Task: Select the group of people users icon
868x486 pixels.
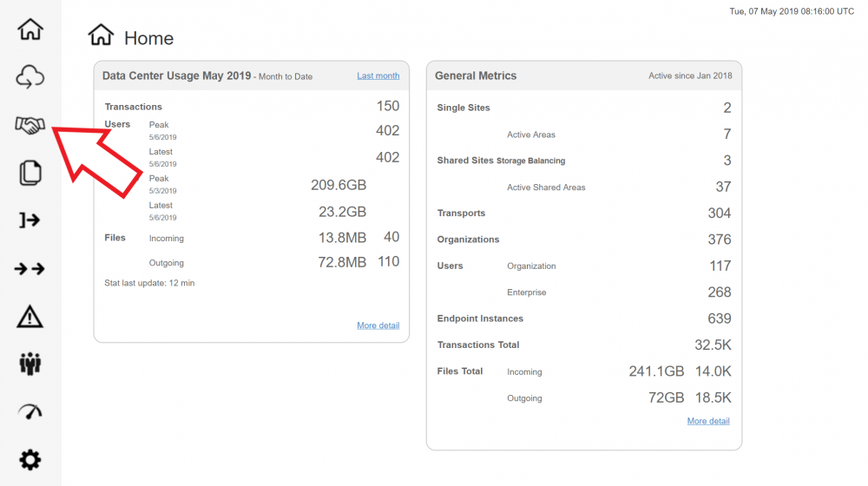Action: point(30,364)
